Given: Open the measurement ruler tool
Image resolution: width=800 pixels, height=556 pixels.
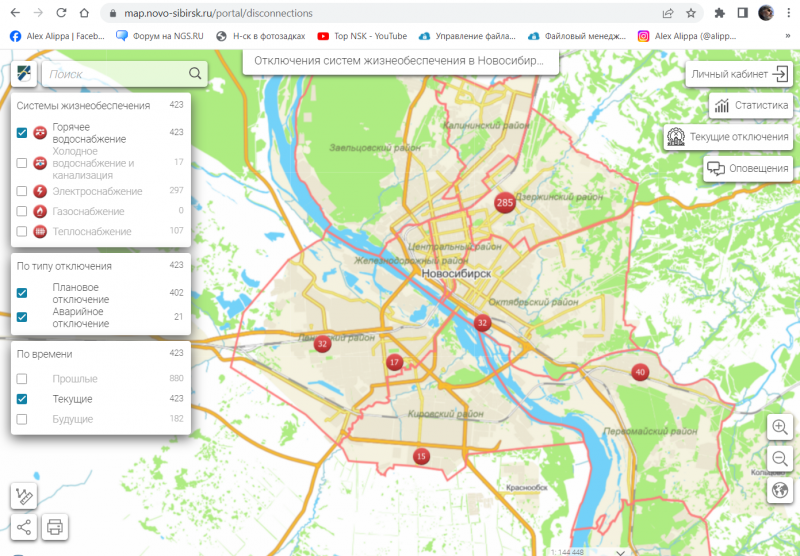Looking at the screenshot, I should (x=24, y=496).
